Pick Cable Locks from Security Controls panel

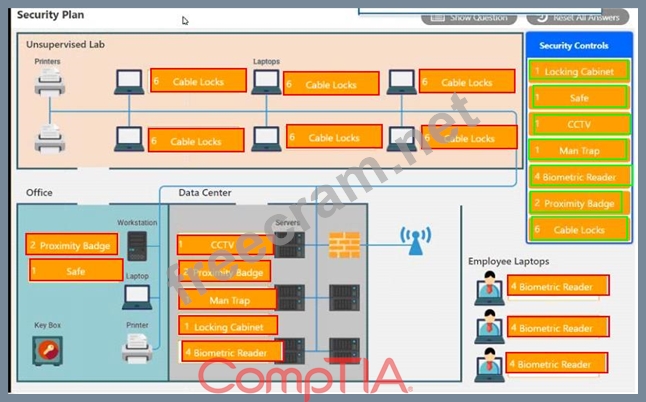tap(579, 229)
